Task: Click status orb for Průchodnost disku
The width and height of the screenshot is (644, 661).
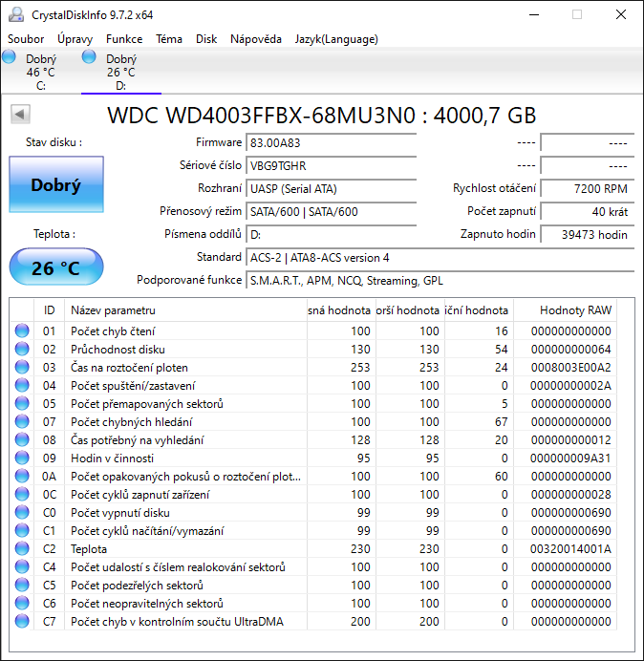Action: 22,349
